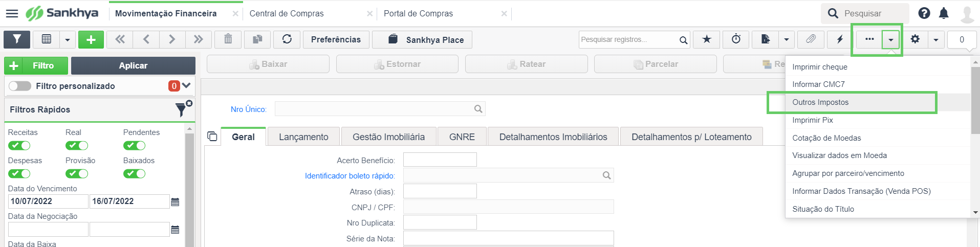Switch to the Lançamento tab
The image size is (980, 247).
[x=303, y=137]
